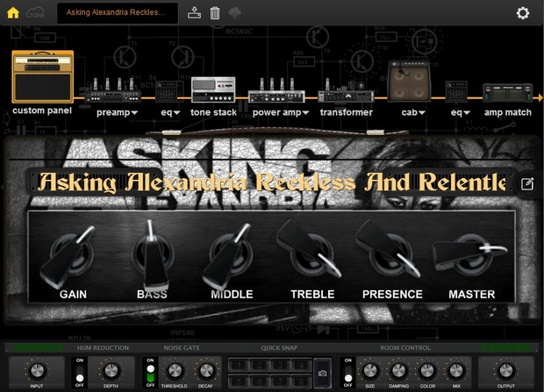Viewport: 544px width, 392px height.
Task: Click the INPUT level knob
Action: (37, 371)
